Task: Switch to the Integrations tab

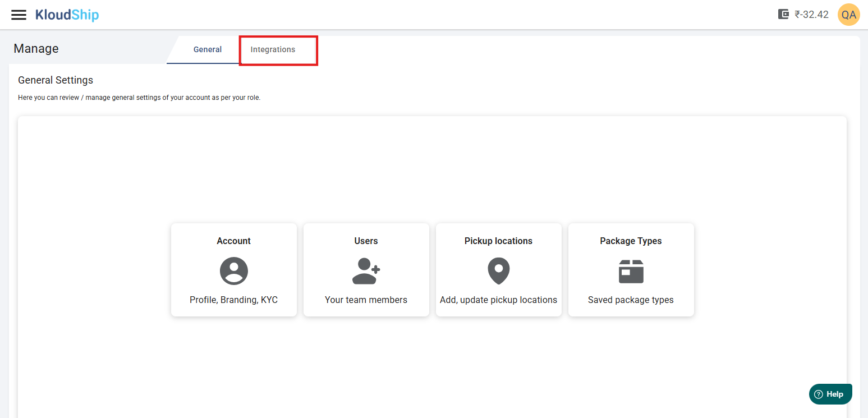Action: tap(273, 50)
